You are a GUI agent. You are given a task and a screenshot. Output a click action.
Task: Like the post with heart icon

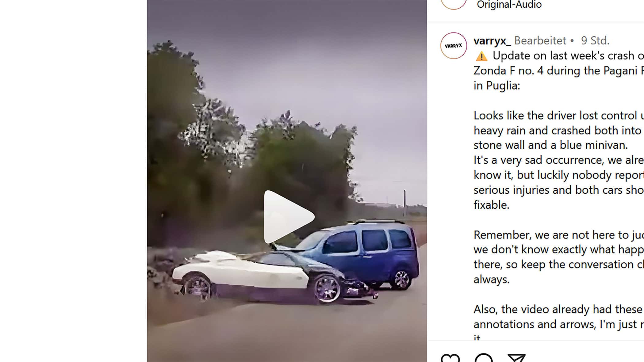(x=450, y=358)
